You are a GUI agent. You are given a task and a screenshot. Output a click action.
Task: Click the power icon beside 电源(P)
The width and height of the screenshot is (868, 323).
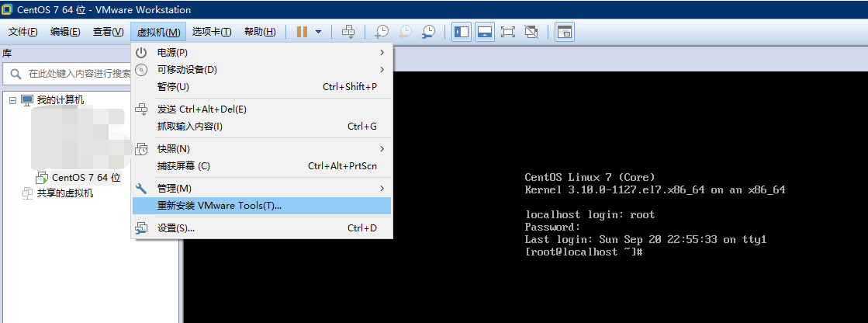tap(142, 53)
